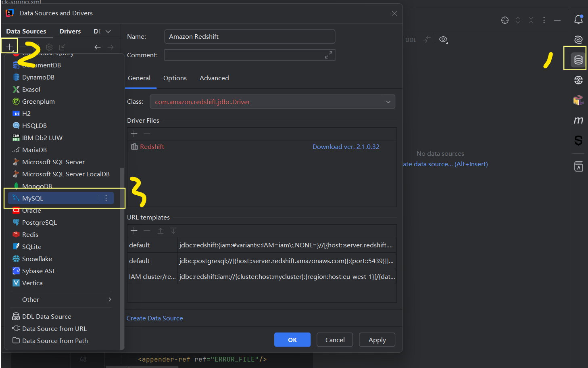This screenshot has width=588, height=368.
Task: Switch to the Data Sources tab
Action: point(26,31)
